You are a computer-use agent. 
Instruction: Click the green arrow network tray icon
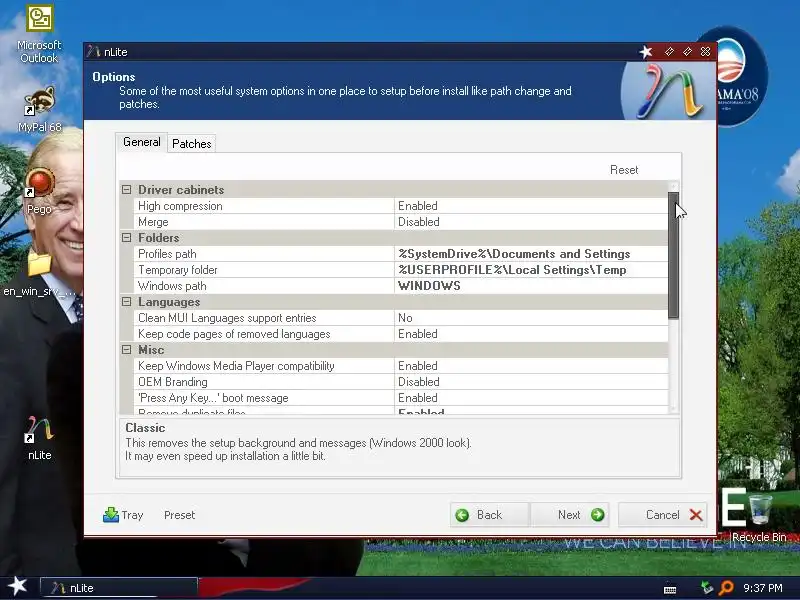pos(707,588)
